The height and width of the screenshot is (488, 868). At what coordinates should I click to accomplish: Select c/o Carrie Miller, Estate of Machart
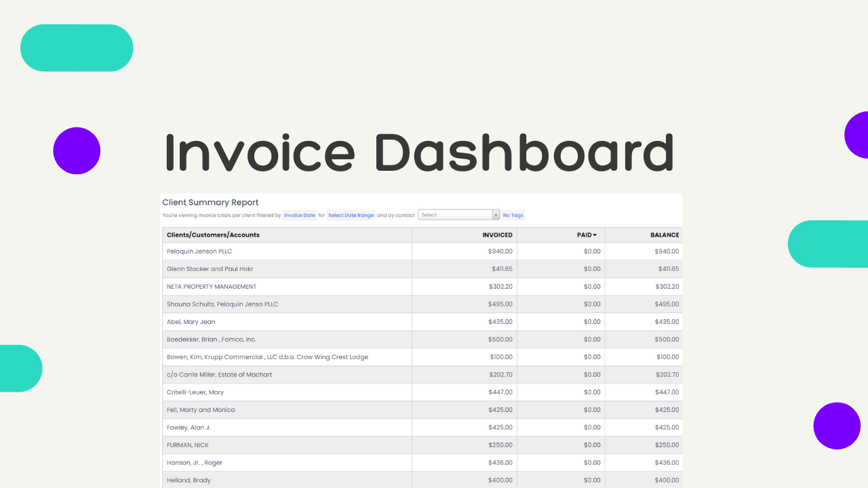coord(219,375)
